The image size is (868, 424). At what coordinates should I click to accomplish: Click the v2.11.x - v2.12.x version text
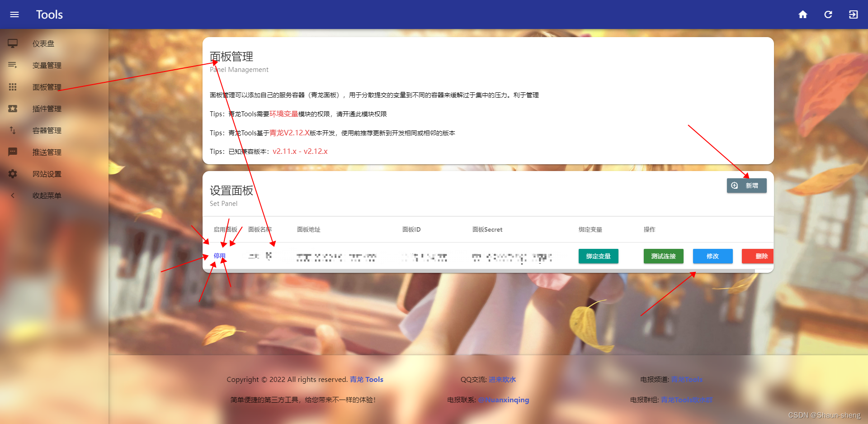pos(300,151)
